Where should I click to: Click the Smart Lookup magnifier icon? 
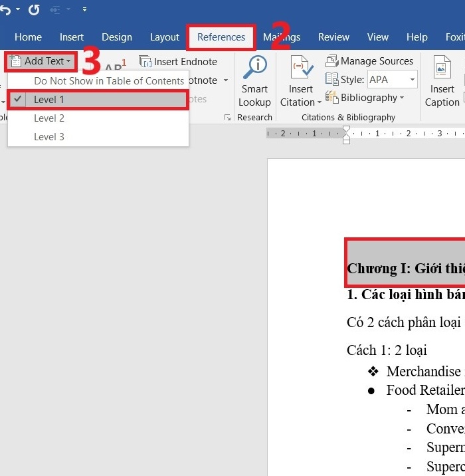(255, 67)
